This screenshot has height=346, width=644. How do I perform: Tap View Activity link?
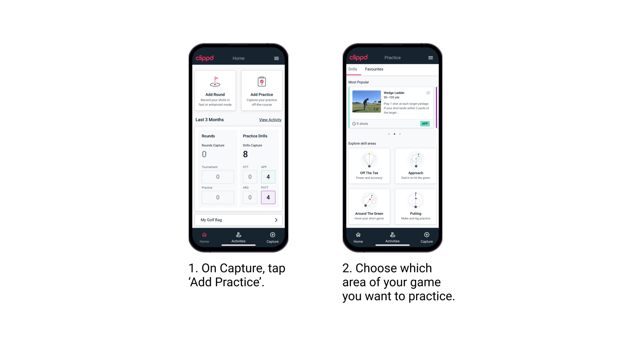point(269,120)
